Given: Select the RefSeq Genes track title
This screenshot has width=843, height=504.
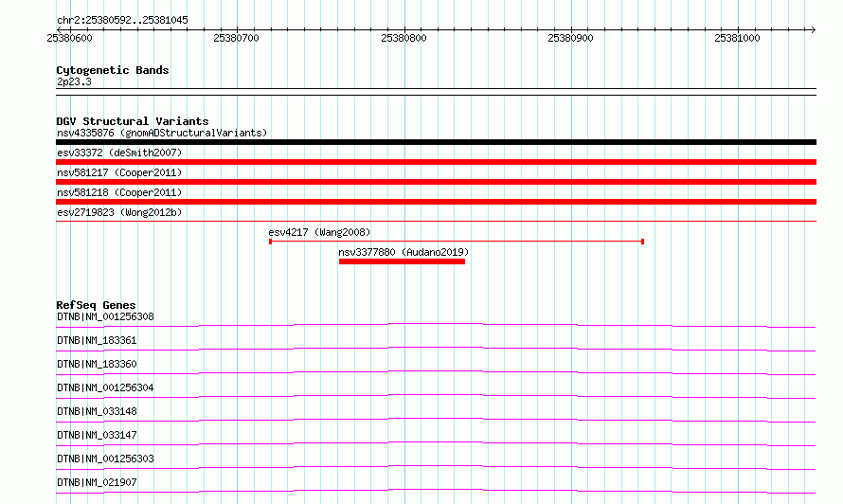Looking at the screenshot, I should [x=96, y=305].
